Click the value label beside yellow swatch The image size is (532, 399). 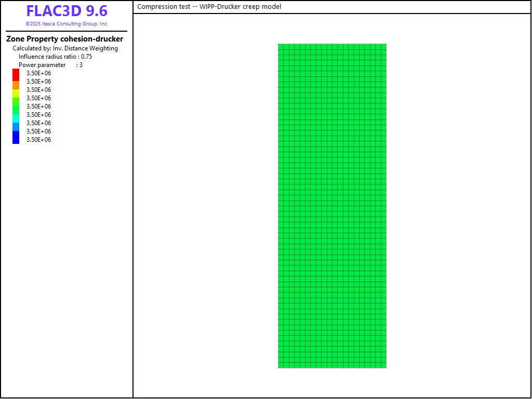(x=38, y=90)
